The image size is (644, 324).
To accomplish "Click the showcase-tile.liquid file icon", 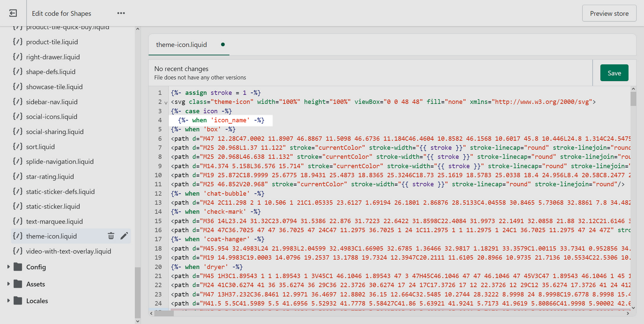I will tap(17, 87).
